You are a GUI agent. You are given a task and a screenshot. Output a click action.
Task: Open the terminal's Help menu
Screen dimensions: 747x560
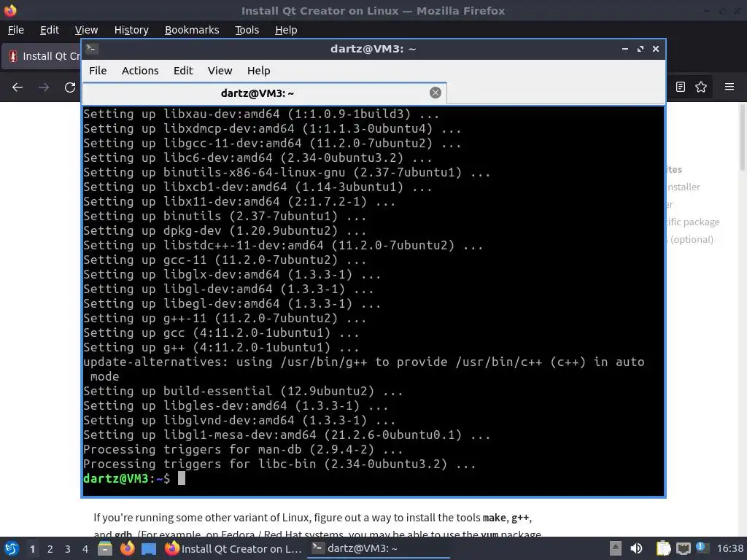pos(259,71)
